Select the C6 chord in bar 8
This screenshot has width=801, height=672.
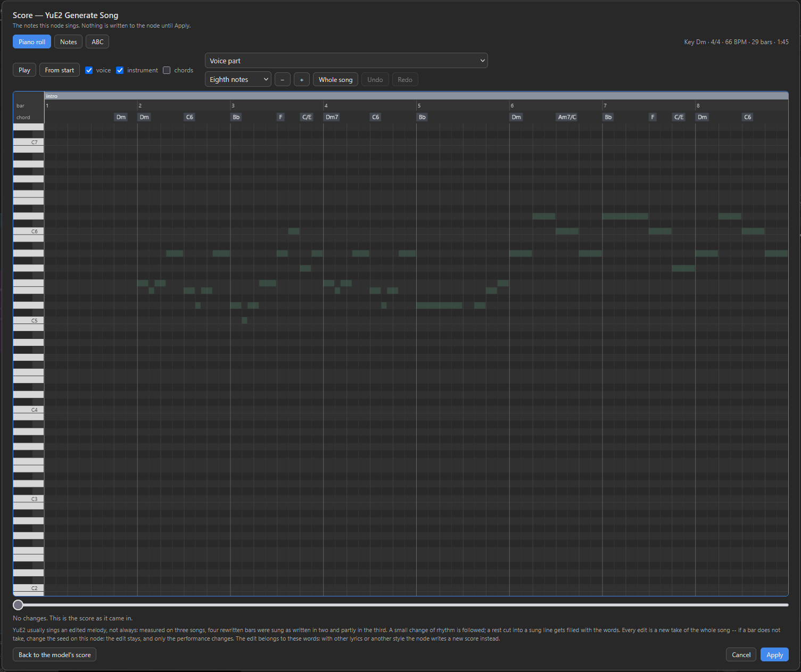pos(748,117)
